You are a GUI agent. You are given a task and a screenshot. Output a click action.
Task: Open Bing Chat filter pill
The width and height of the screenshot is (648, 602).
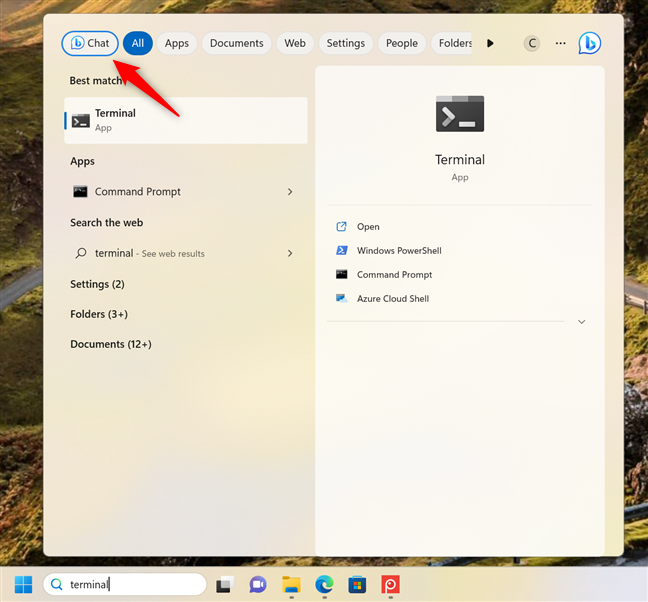coord(90,43)
